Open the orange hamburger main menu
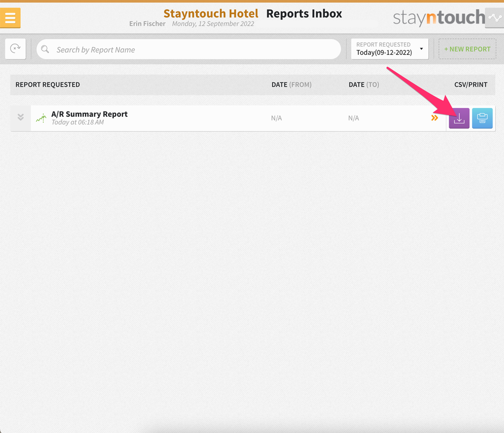This screenshot has height=433, width=504. coord(10,18)
